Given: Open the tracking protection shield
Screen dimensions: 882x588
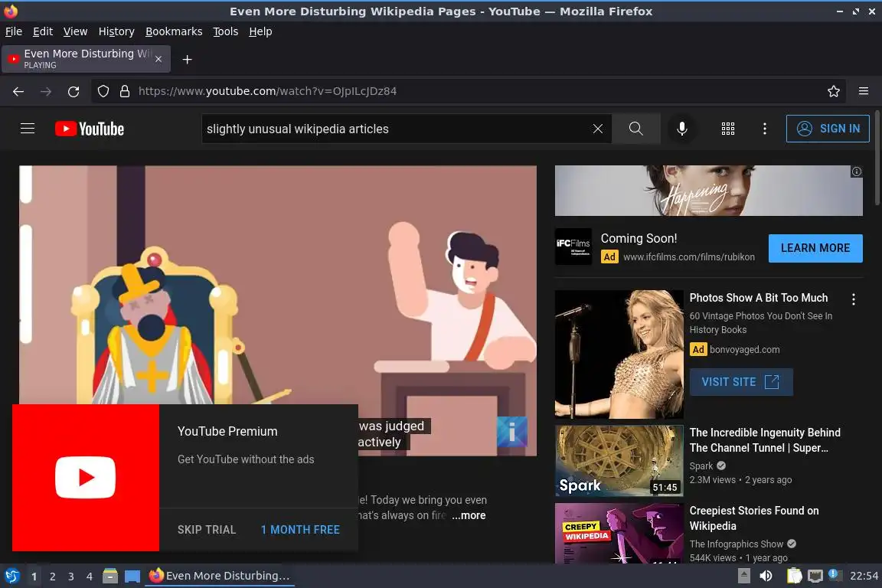Looking at the screenshot, I should pyautogui.click(x=103, y=91).
